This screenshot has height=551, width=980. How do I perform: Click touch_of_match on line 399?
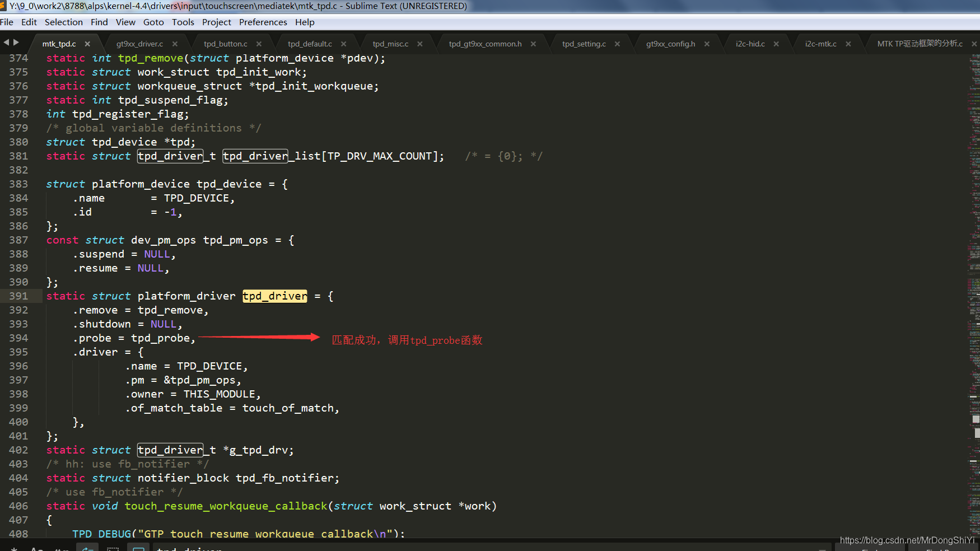click(288, 408)
